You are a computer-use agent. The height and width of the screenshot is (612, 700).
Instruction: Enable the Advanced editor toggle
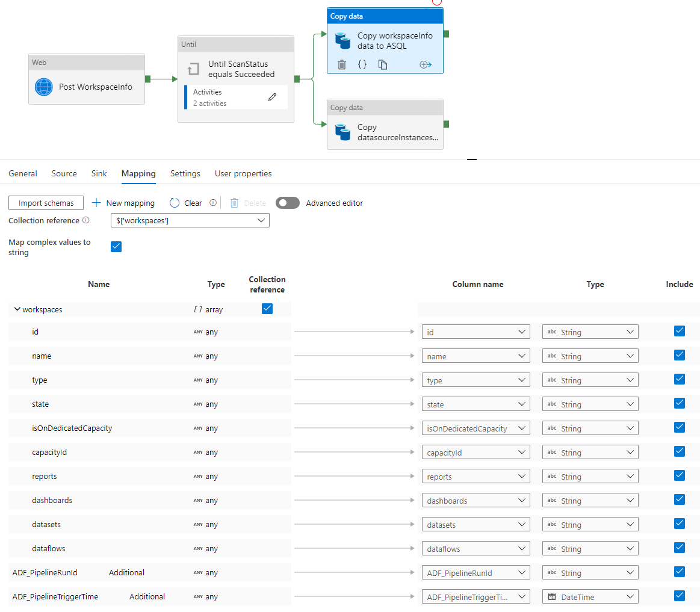tap(287, 203)
